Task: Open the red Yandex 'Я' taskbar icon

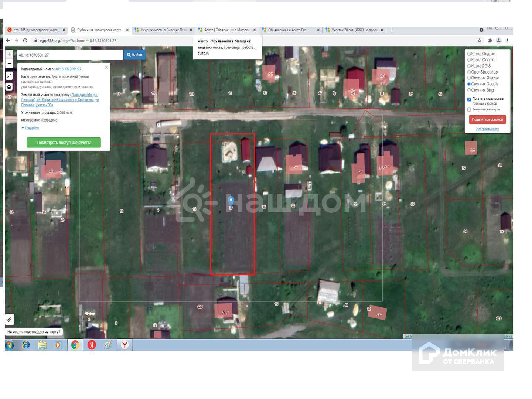Action: (92, 345)
